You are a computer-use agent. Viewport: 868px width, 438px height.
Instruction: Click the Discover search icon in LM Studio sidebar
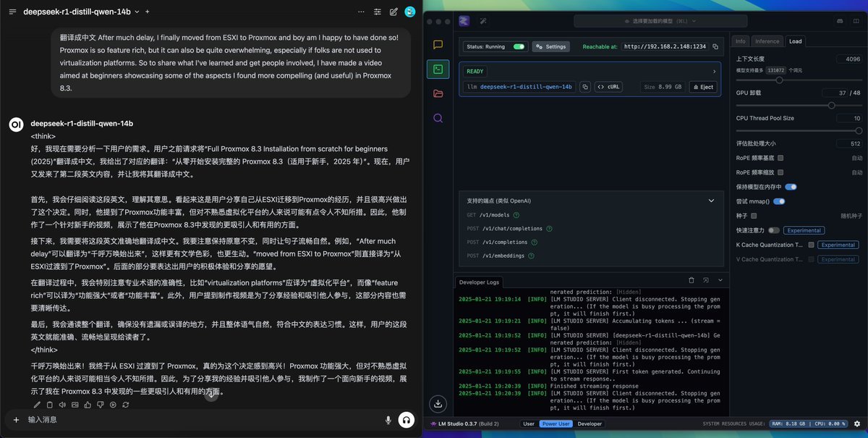point(438,118)
